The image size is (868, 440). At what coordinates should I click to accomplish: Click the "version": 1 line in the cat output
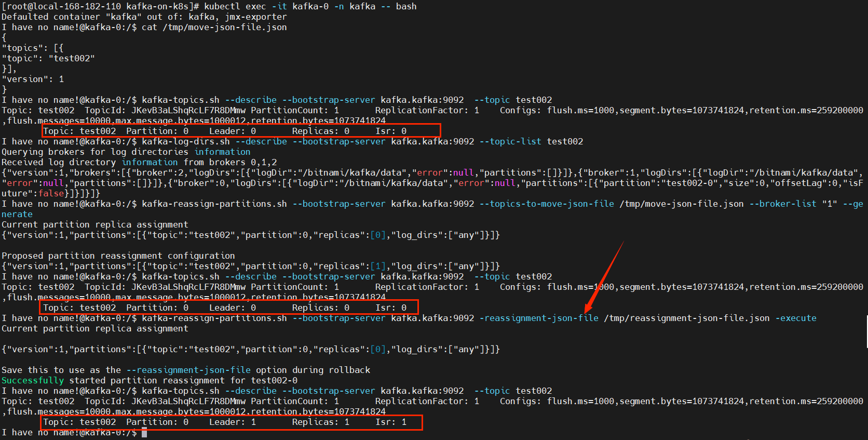pyautogui.click(x=33, y=79)
